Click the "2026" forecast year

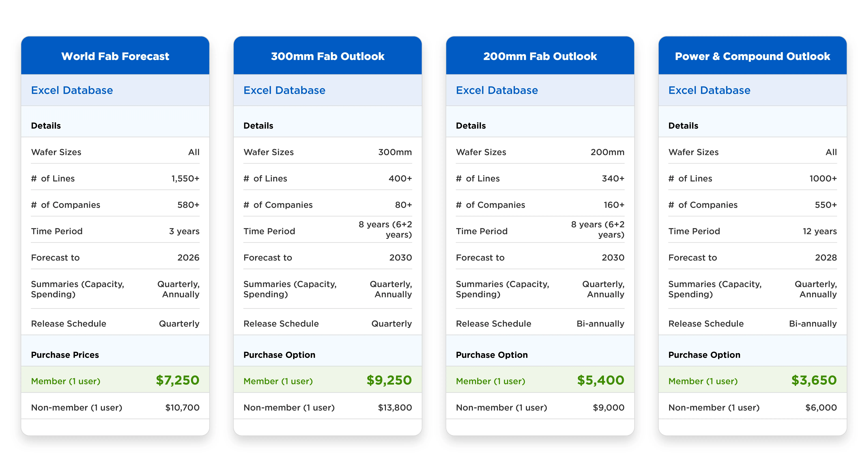pos(188,257)
